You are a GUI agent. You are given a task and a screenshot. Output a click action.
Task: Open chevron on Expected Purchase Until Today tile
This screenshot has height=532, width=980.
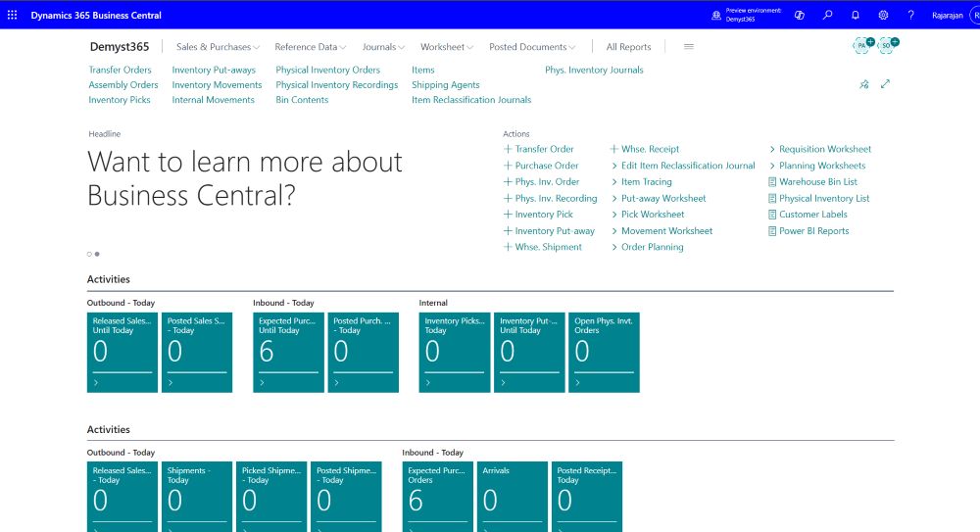point(262,383)
